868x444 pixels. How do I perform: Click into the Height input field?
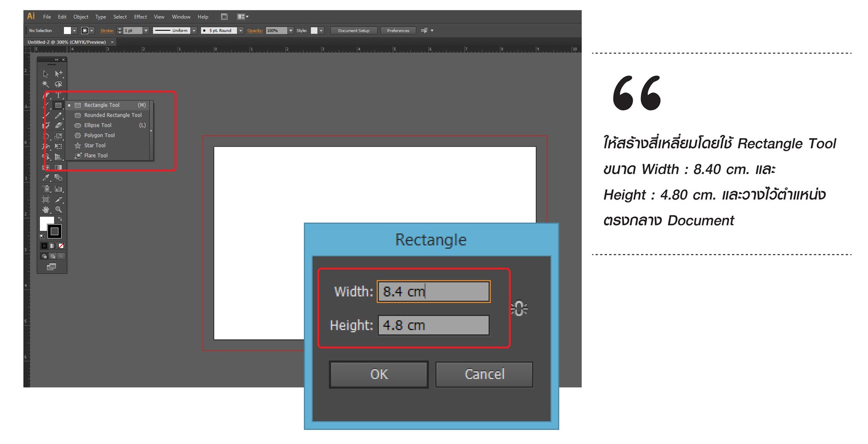coord(433,325)
